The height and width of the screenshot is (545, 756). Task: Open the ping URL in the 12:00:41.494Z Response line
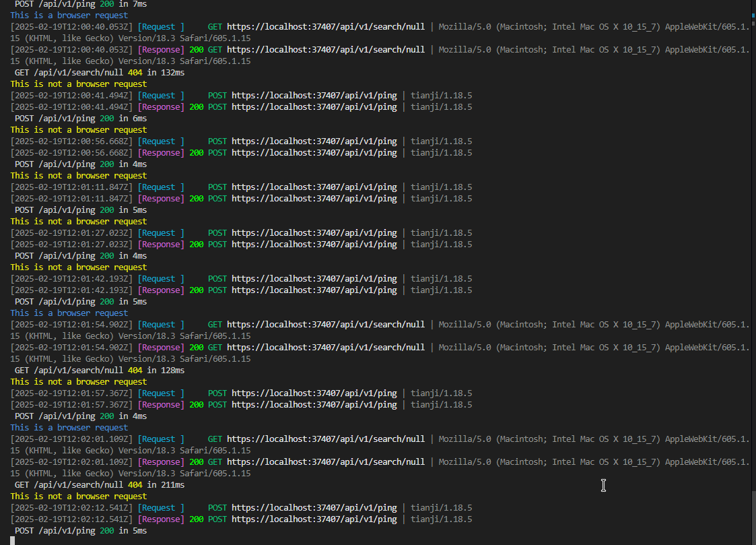click(x=314, y=107)
